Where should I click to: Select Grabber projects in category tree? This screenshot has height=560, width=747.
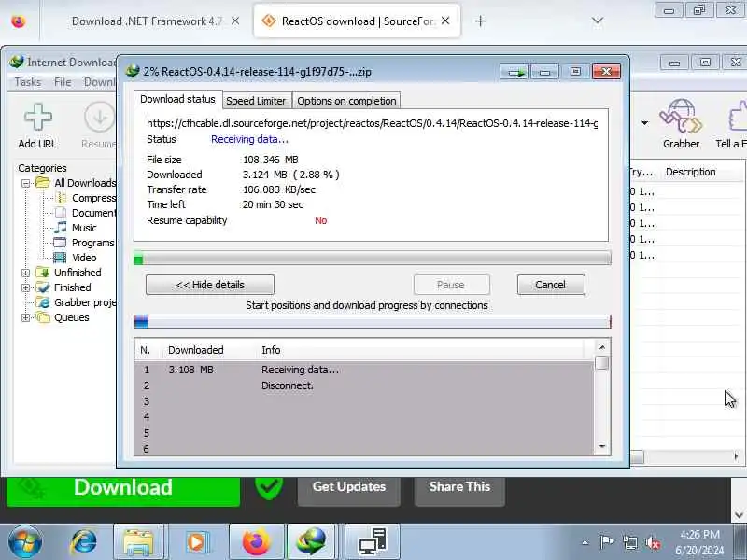coord(85,302)
